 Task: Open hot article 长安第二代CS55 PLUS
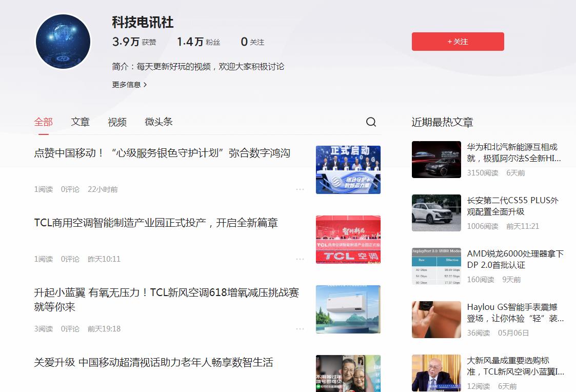pyautogui.click(x=512, y=206)
